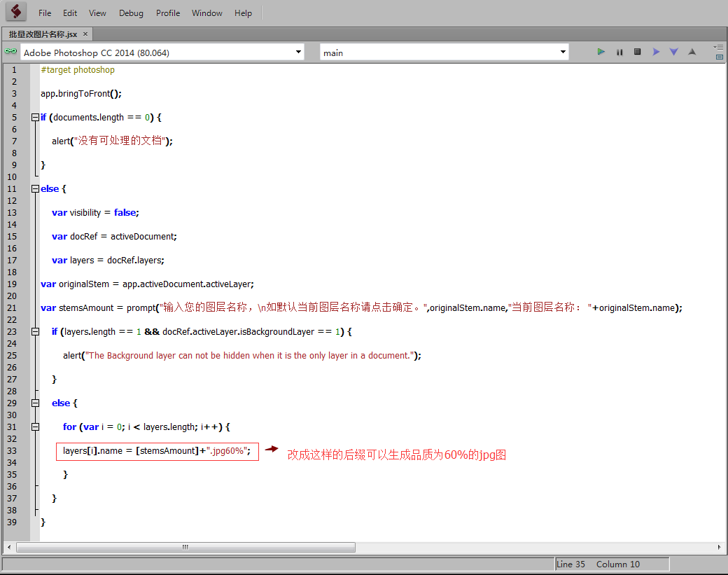This screenshot has width=728, height=575.
Task: Click the Step Over debug arrow icon
Action: (656, 52)
